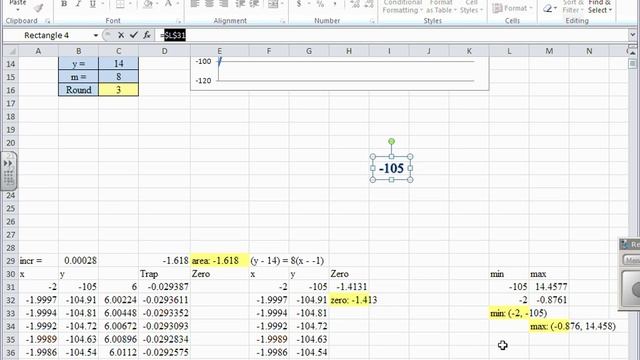Open Sort & Filter dropdown
The image size is (640, 360).
pos(573,7)
